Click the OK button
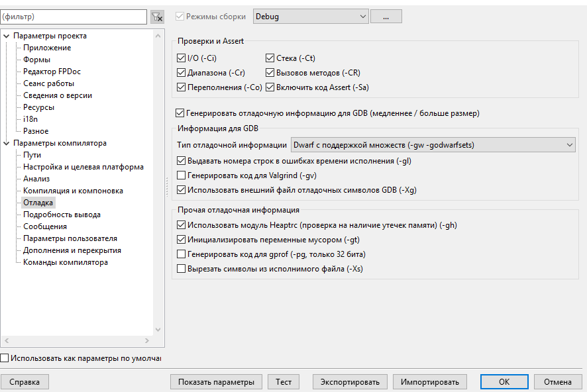587x392 pixels. 504,382
